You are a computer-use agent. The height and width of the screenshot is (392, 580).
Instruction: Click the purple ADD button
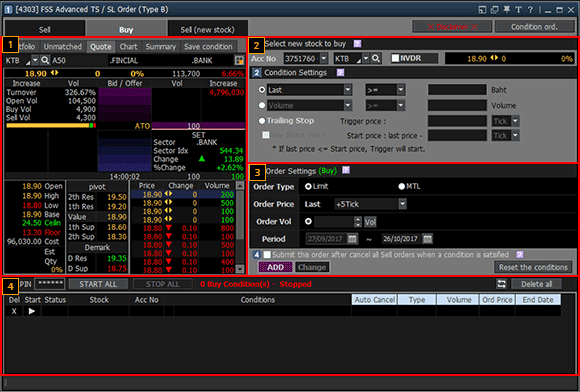click(275, 267)
